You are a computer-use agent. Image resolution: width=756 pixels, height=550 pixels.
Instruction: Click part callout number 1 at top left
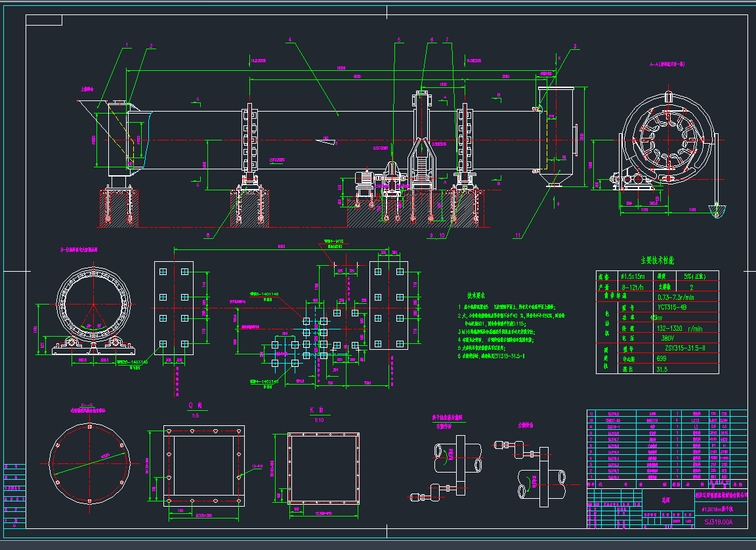(128, 45)
